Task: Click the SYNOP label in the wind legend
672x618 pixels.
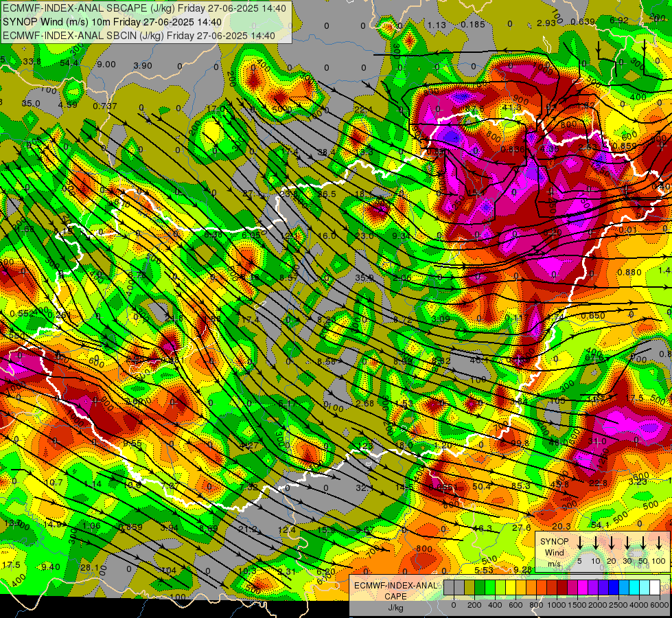Action: pos(554,542)
